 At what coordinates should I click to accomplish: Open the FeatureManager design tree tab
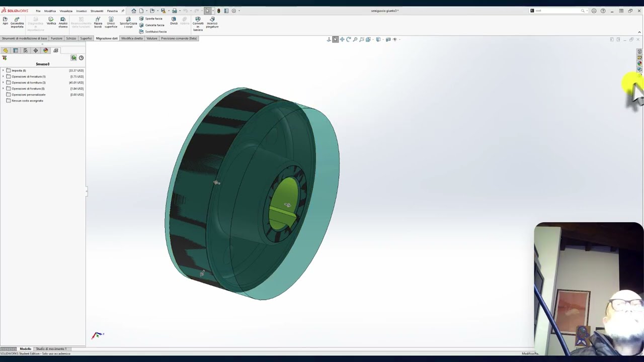click(x=6, y=50)
